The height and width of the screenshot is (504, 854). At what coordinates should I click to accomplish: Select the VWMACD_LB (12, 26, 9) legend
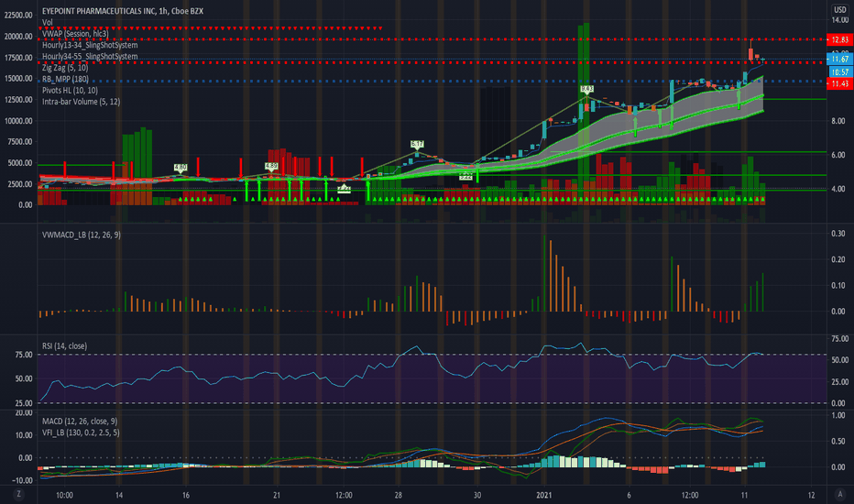82,235
